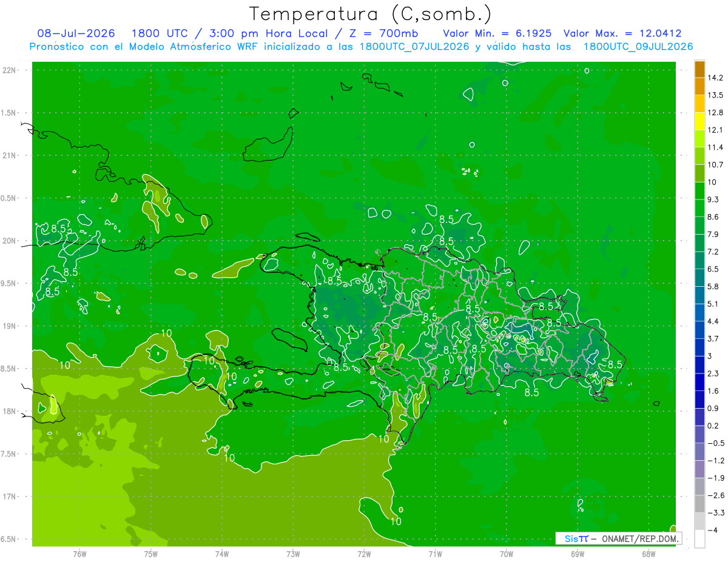Click the '6.5' color bar value
Screen dimensions: 728x562
coord(714,269)
